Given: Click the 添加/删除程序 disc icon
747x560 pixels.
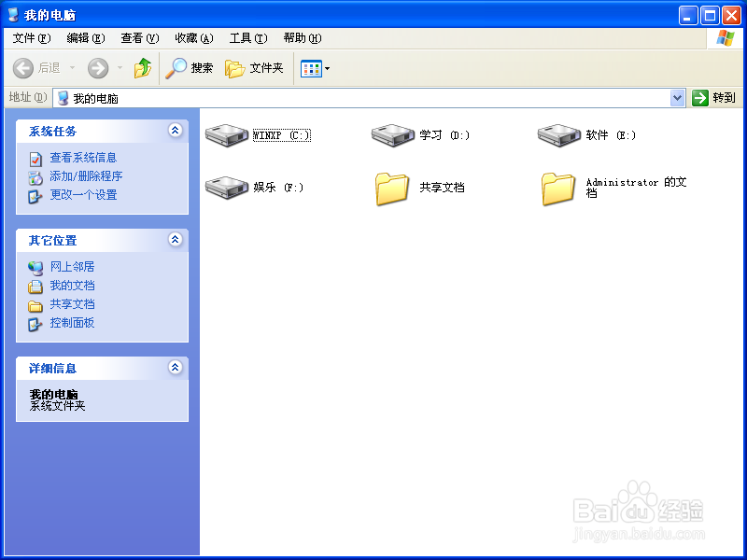Looking at the screenshot, I should (35, 177).
